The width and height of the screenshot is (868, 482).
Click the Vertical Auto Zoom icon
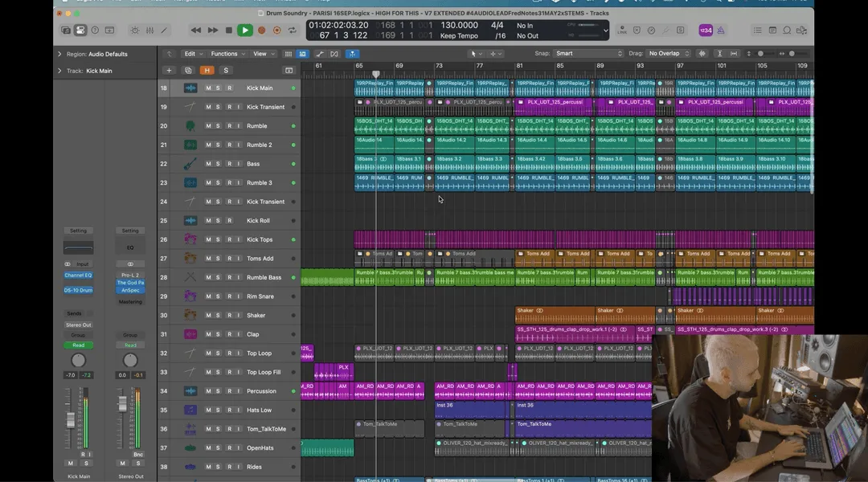[719, 54]
